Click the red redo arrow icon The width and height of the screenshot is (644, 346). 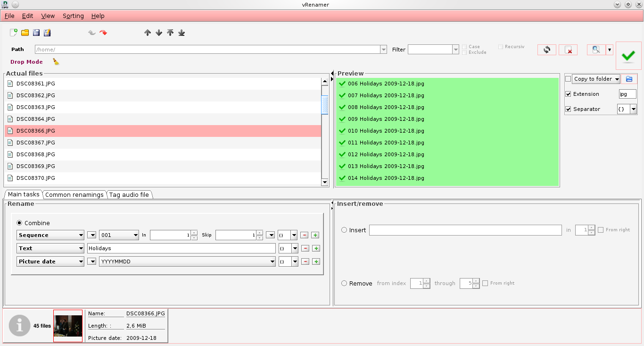pos(103,33)
